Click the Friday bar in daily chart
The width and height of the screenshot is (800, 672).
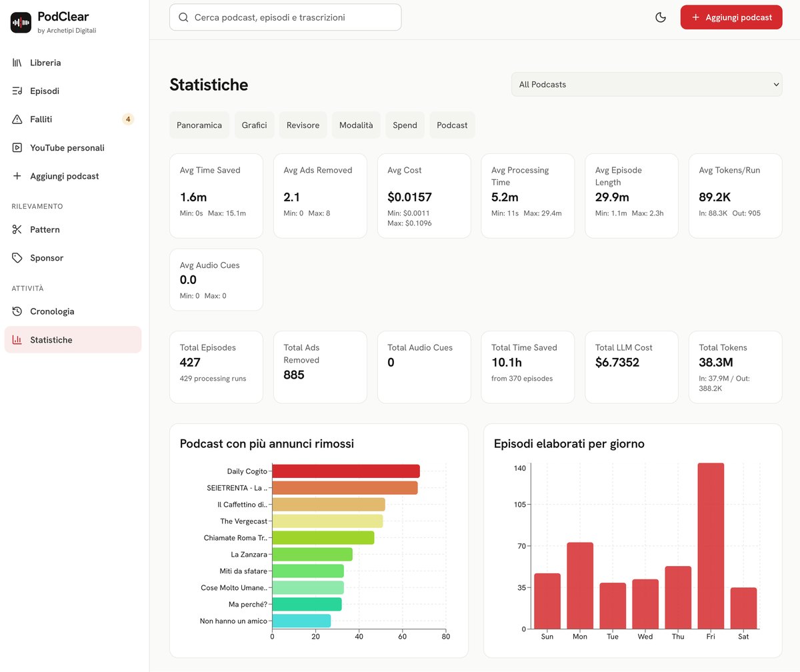pos(711,546)
